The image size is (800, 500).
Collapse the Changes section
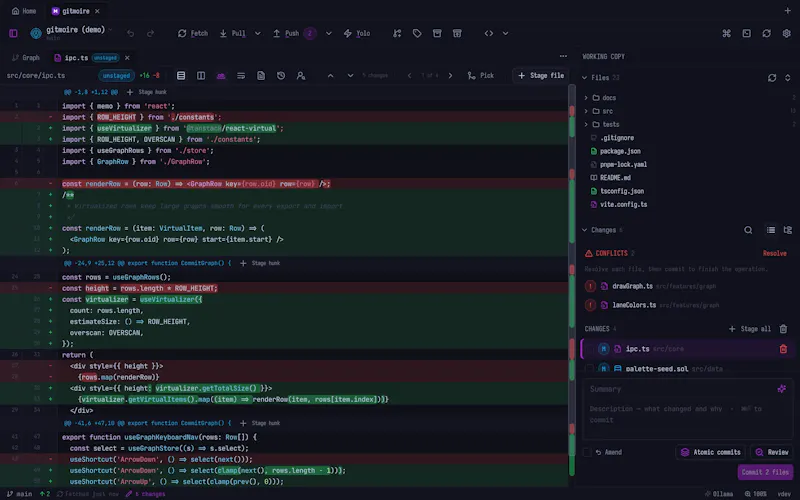[585, 230]
